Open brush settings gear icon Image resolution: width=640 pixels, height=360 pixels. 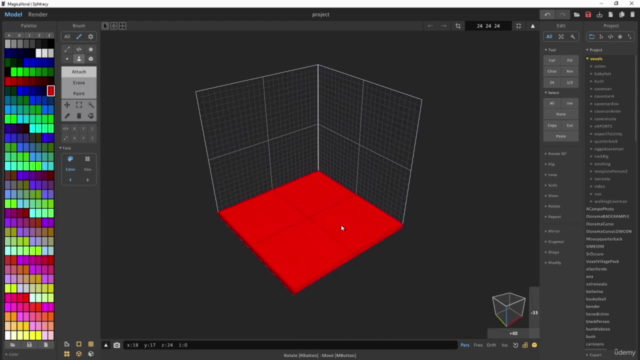pyautogui.click(x=91, y=37)
